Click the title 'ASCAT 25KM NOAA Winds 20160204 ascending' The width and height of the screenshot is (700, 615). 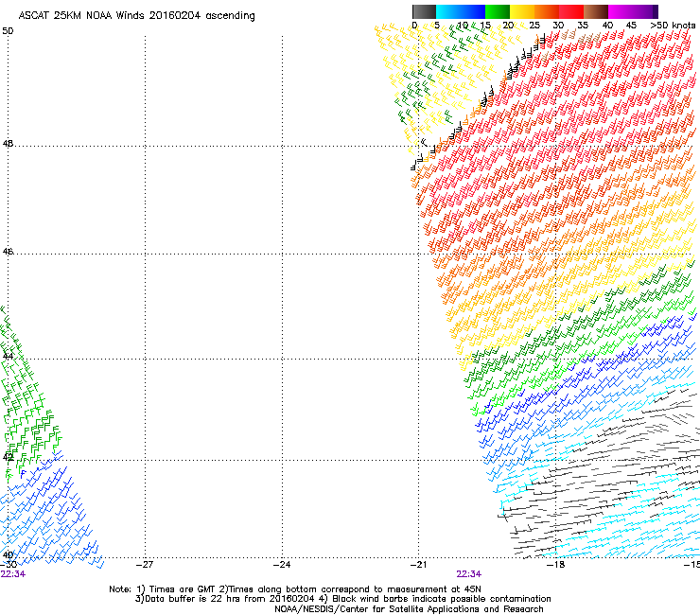[x=136, y=16]
